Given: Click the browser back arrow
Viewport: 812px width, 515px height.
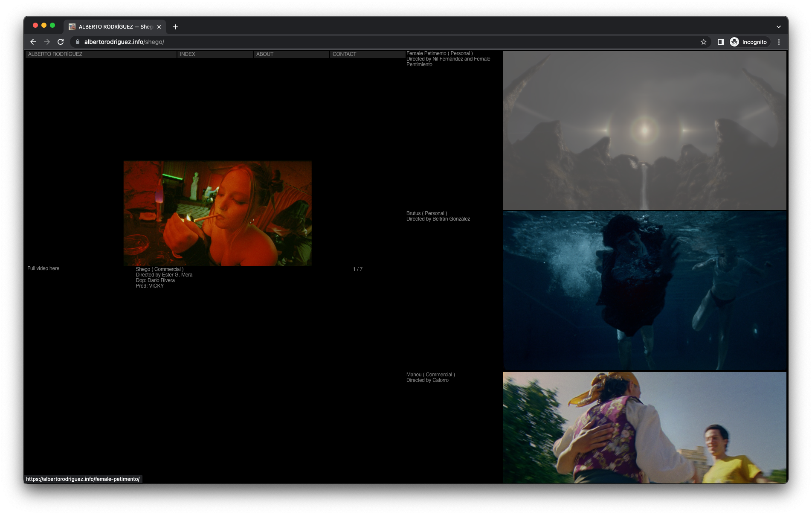Looking at the screenshot, I should point(33,42).
